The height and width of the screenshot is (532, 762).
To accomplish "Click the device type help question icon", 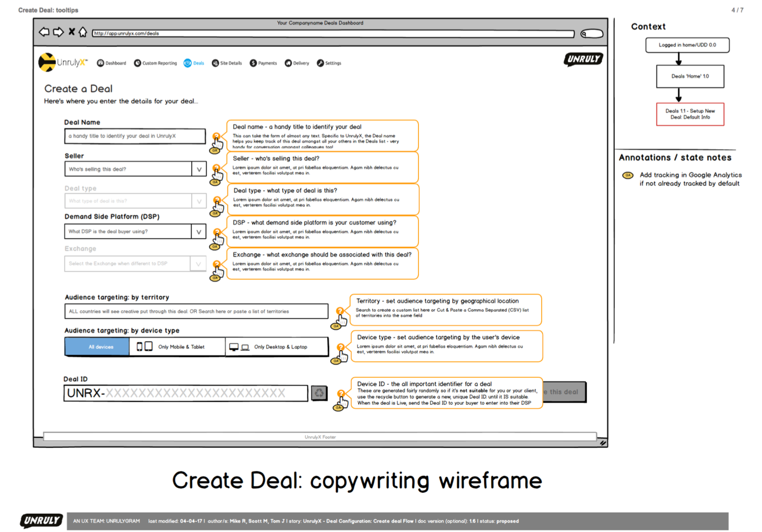I will 340,347.
